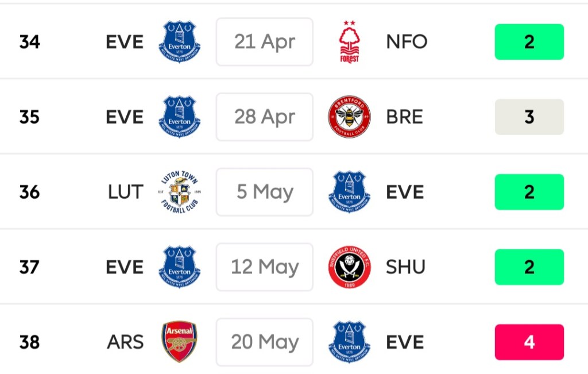The image size is (588, 374).
Task: Click the Sheffield United crest
Action: pyautogui.click(x=349, y=267)
